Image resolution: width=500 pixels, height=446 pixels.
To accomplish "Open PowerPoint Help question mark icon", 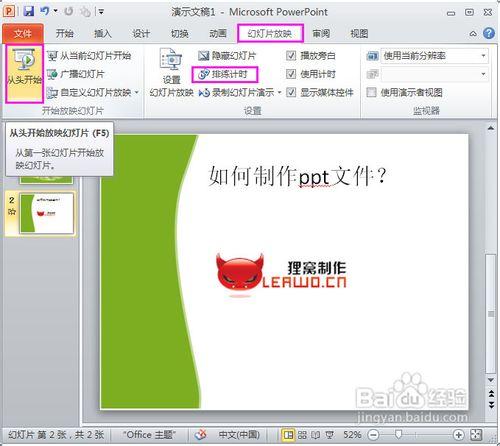I will click(x=489, y=33).
